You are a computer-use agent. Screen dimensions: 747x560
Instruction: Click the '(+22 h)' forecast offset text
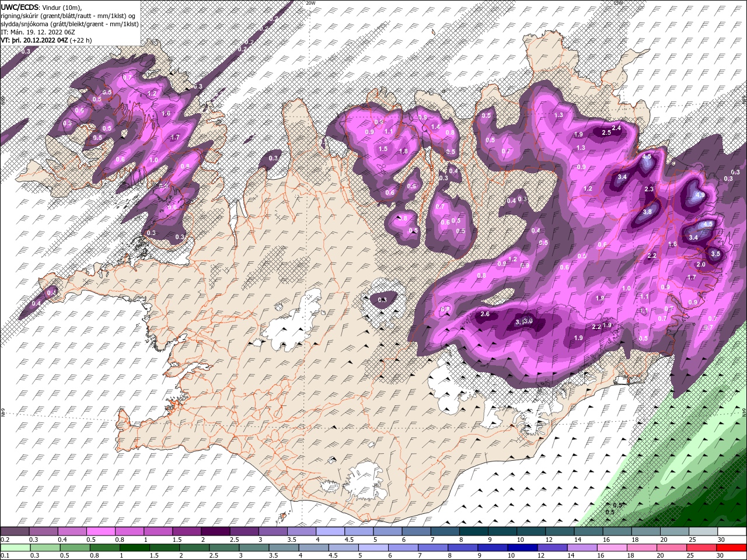coord(82,40)
